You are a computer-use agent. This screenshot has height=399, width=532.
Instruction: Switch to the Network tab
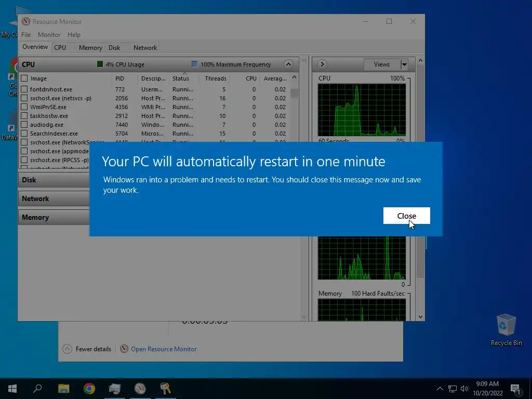coord(145,47)
